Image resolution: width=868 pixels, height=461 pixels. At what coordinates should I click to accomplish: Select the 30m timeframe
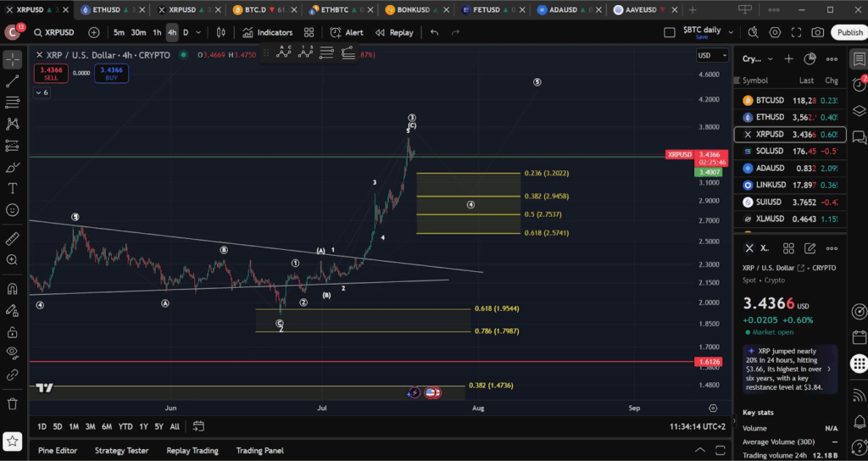[138, 33]
